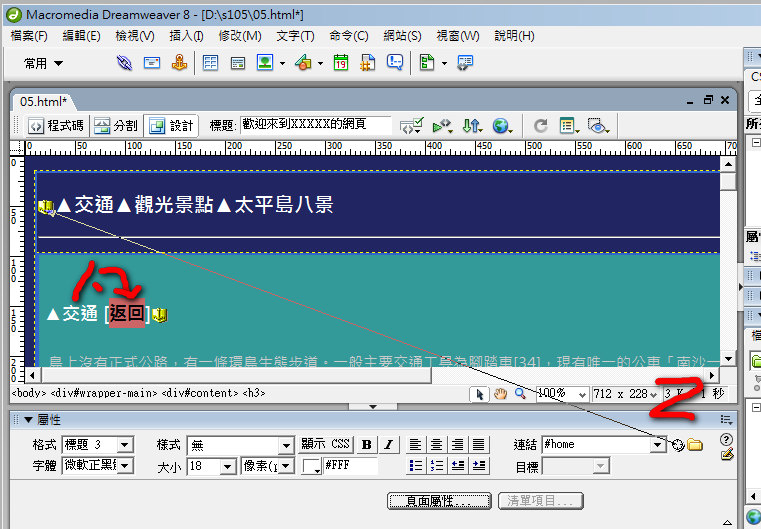Insert a named anchor from toolbar
The width and height of the screenshot is (761, 529).
coord(179,63)
